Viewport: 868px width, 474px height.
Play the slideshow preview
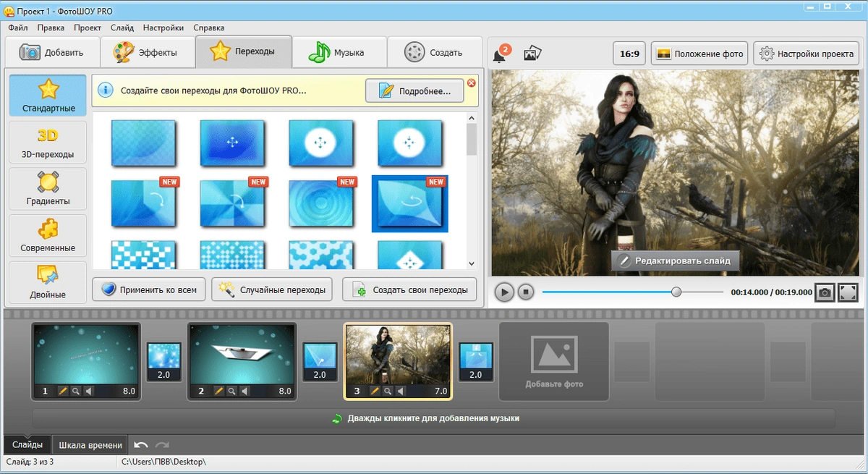tap(504, 292)
